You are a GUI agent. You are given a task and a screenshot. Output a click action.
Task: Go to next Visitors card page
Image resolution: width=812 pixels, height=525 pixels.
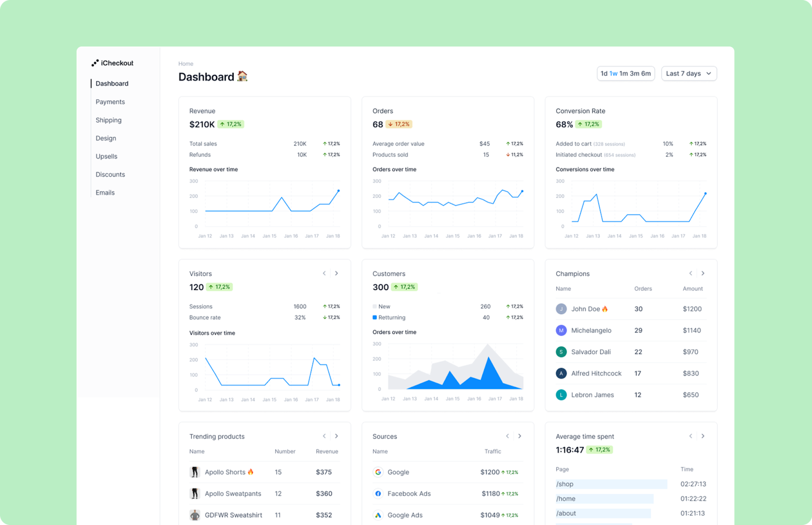(336, 273)
